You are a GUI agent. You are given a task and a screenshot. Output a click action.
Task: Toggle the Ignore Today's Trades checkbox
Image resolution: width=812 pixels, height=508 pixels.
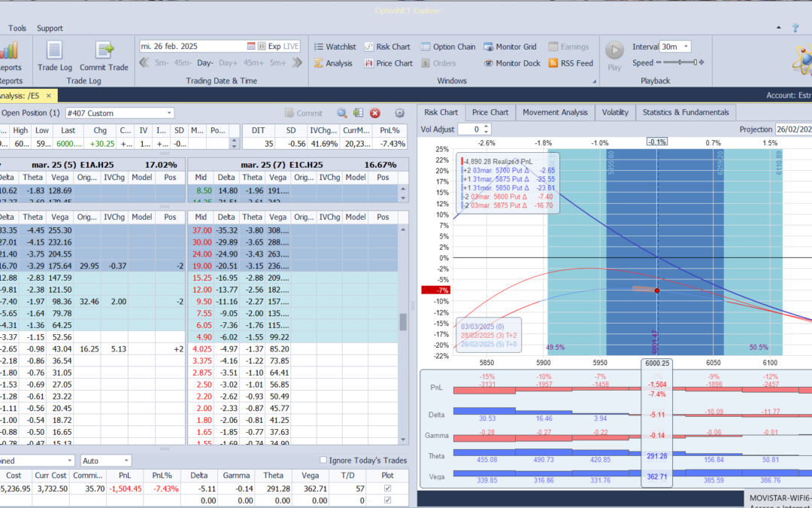(323, 460)
